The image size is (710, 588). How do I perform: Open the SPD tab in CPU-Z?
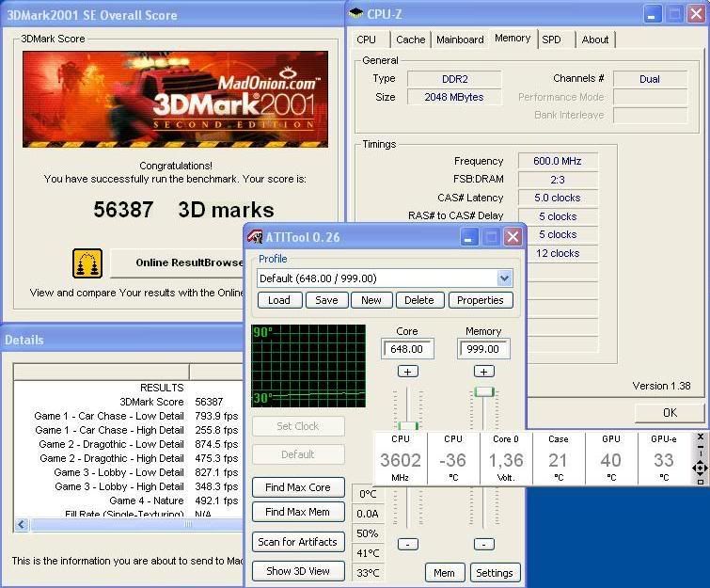click(552, 40)
